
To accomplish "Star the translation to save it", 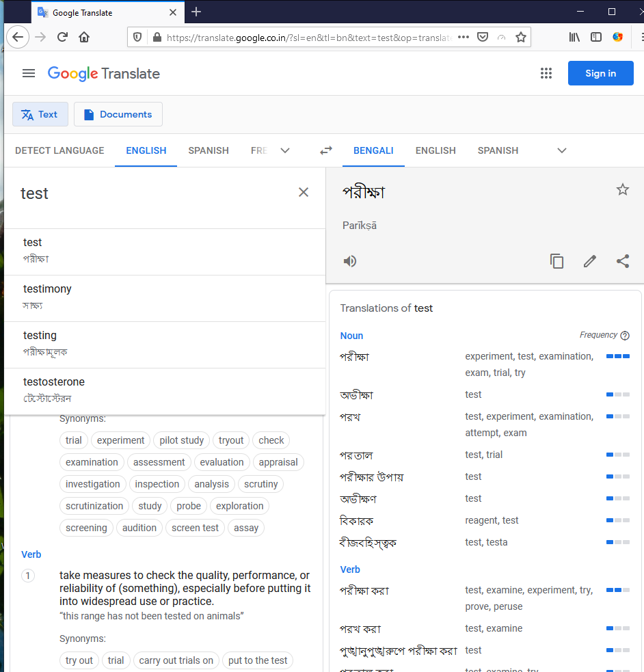I will [623, 189].
